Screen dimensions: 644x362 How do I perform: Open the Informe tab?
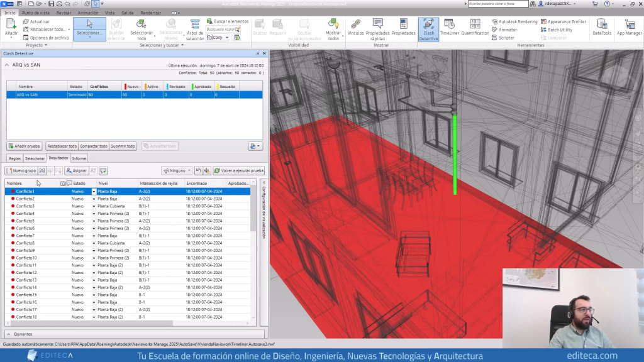79,158
